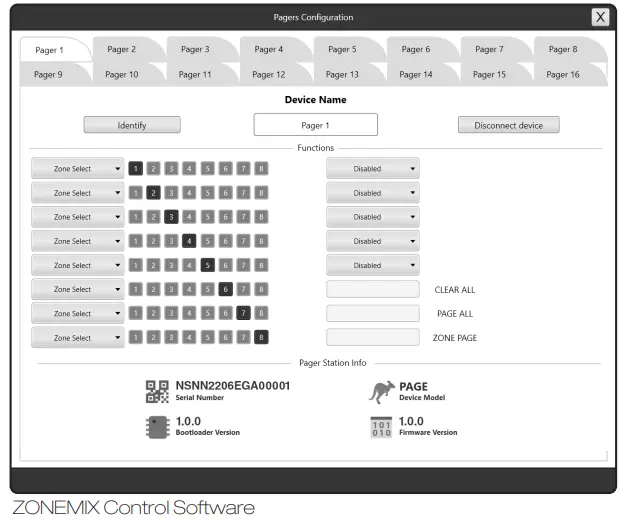Open the first row Zone Select dropdown

[77, 169]
